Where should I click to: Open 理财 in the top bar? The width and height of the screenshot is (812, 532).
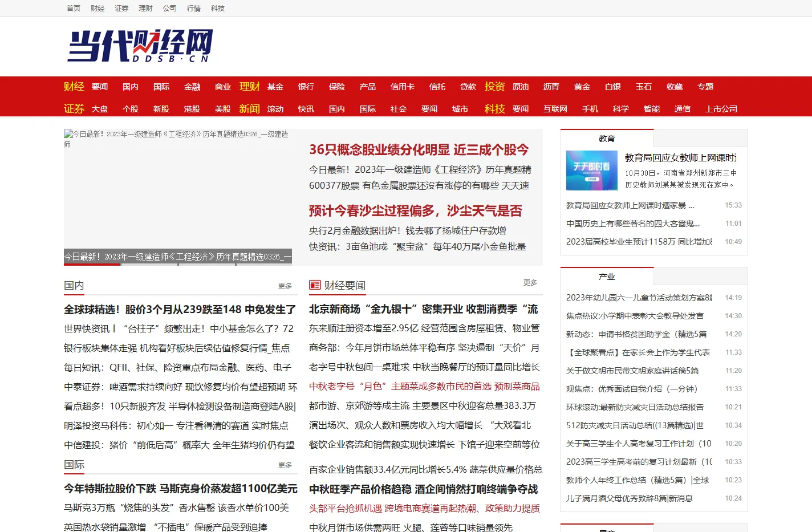[145, 9]
